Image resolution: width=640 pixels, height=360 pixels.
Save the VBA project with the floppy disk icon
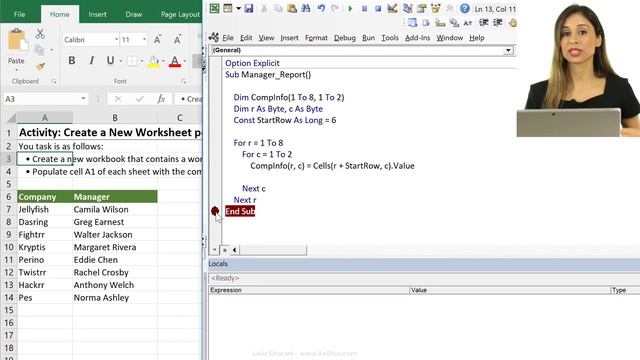(x=249, y=8)
